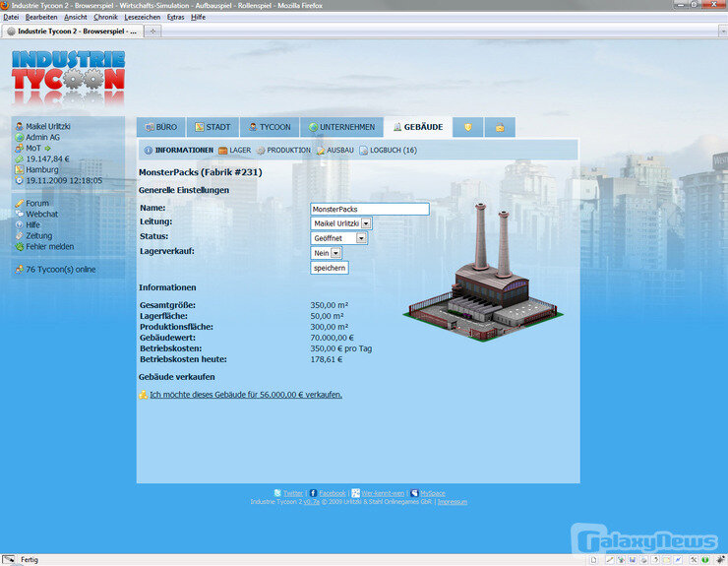This screenshot has height=566, width=728.
Task: Click the Fehler melden link
Action: tap(49, 247)
